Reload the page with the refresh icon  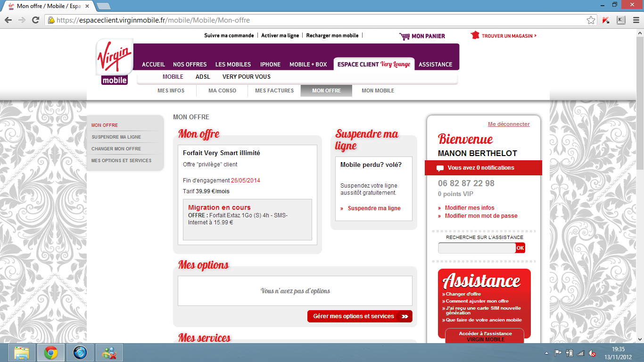click(x=35, y=20)
